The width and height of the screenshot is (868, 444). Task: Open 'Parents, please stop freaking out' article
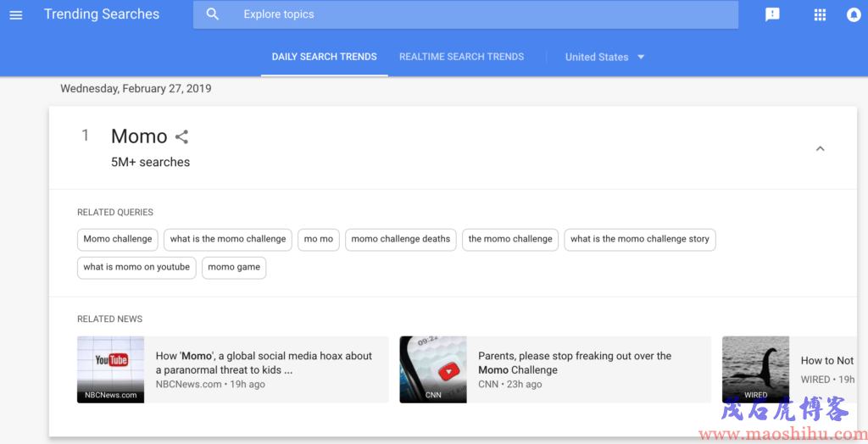[x=575, y=363]
